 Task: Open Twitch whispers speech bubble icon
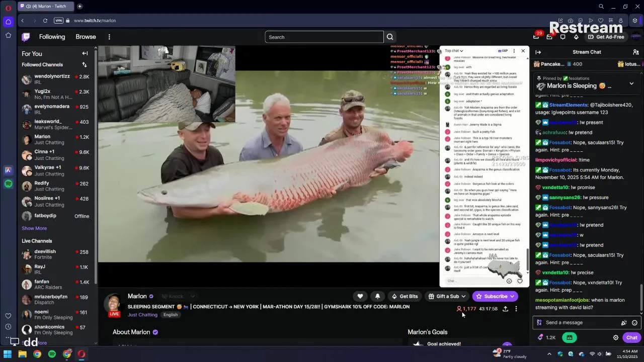[x=562, y=37]
